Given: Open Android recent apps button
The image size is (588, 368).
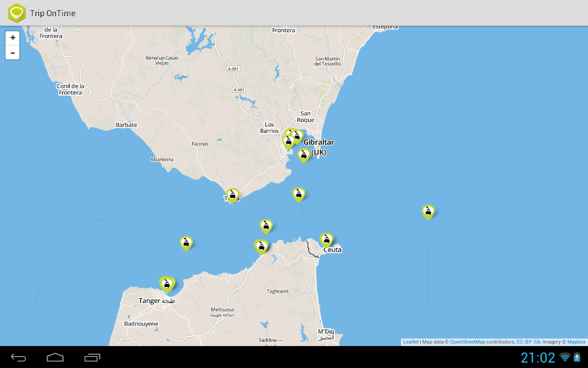Looking at the screenshot, I should click(92, 358).
